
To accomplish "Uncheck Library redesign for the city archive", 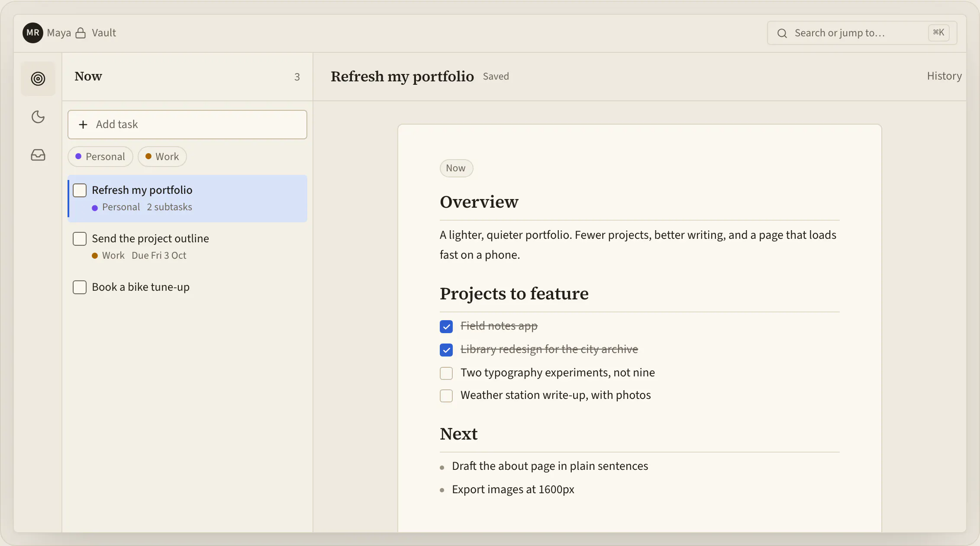I will point(446,350).
